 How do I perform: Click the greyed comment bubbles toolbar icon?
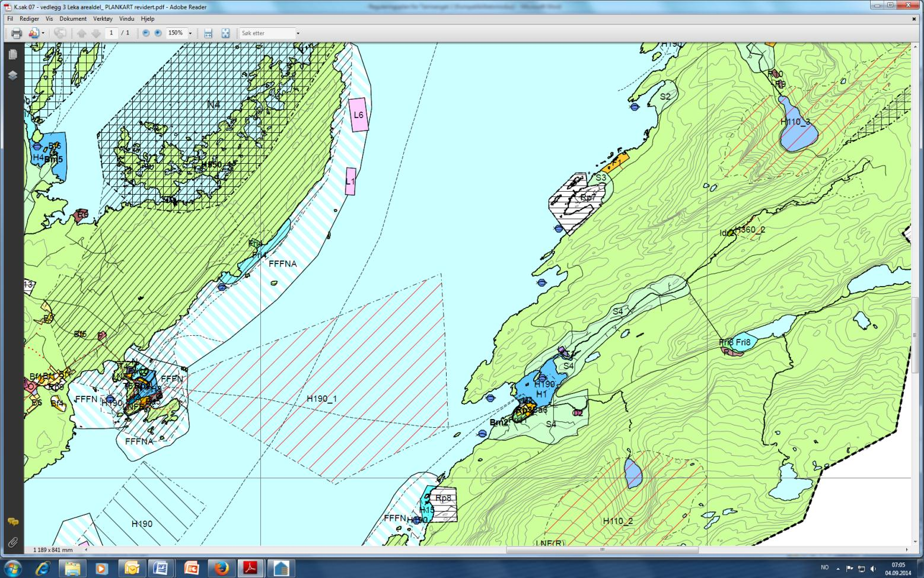click(x=60, y=33)
